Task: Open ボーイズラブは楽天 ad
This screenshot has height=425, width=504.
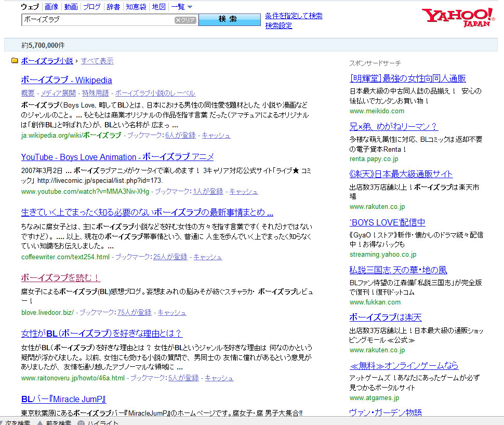Action: point(386,317)
